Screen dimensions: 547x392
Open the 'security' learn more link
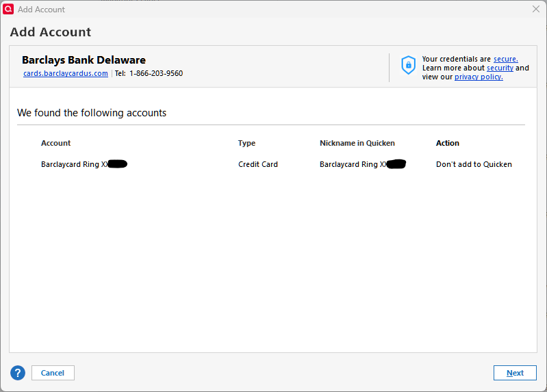pos(500,68)
